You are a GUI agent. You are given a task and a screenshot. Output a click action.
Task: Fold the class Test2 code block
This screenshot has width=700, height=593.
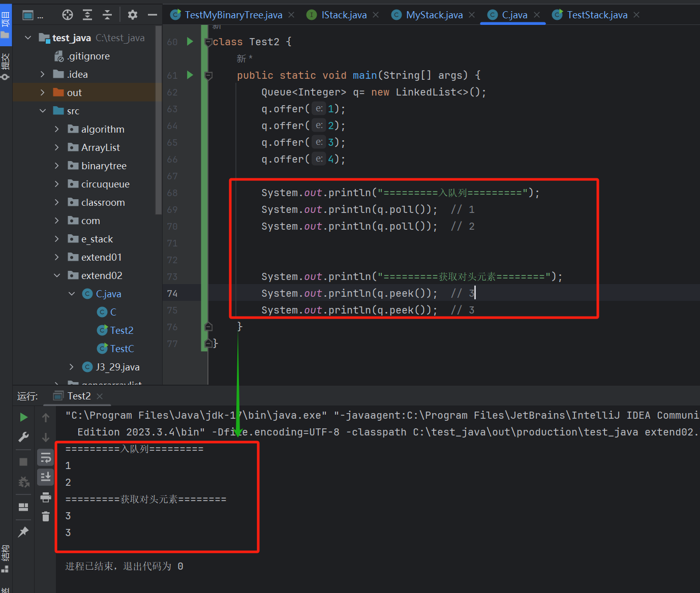(x=208, y=42)
